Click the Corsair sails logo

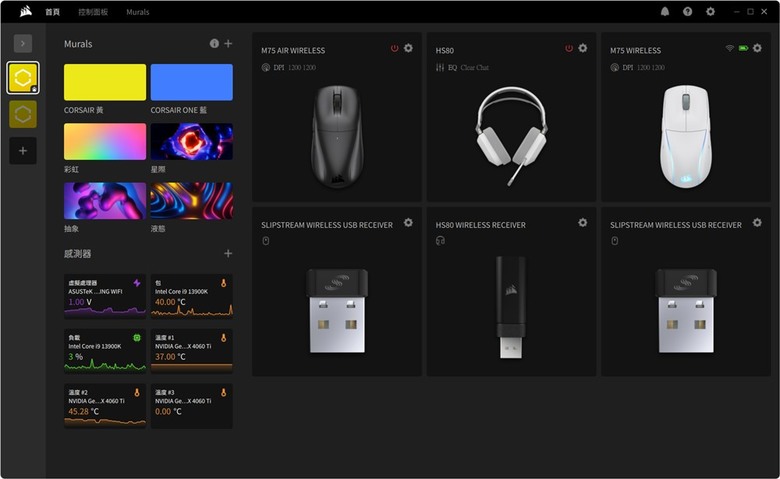pyautogui.click(x=26, y=11)
